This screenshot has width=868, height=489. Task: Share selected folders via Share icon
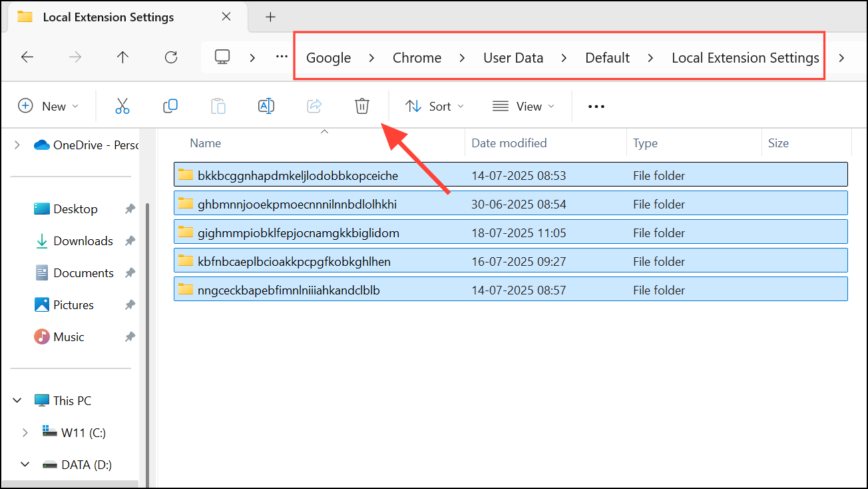(314, 106)
